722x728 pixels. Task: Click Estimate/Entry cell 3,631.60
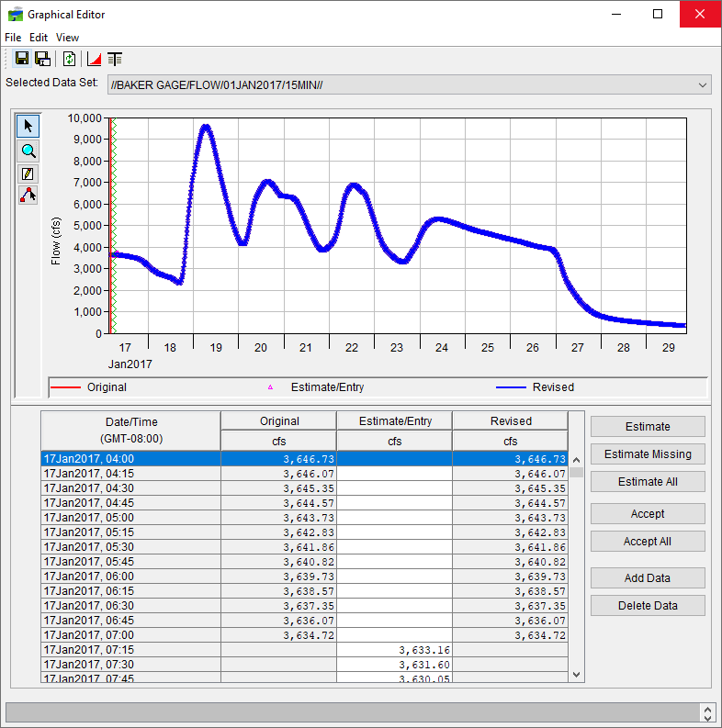394,665
